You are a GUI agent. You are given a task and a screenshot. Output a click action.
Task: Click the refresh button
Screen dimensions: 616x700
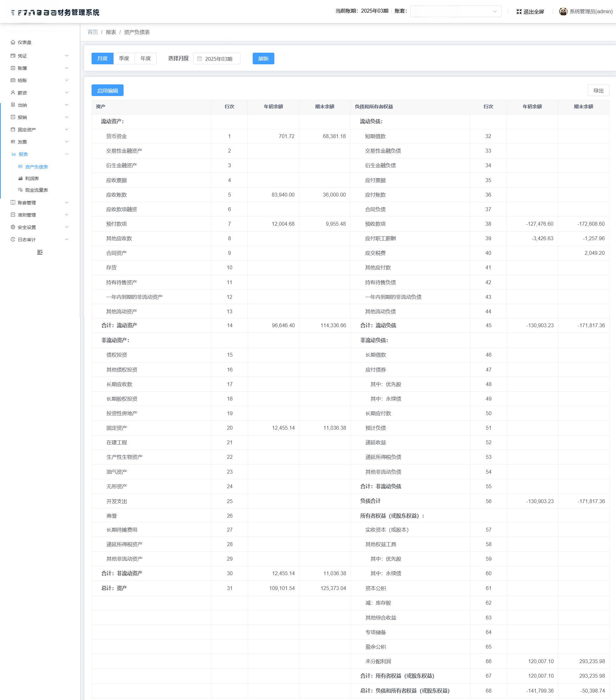click(x=263, y=59)
